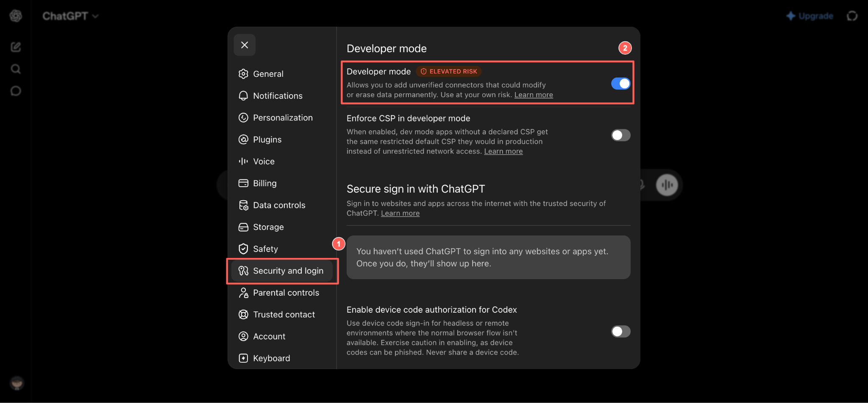The width and height of the screenshot is (868, 403).
Task: Click the 'You haven't used ChatGPT' message box
Action: (488, 257)
